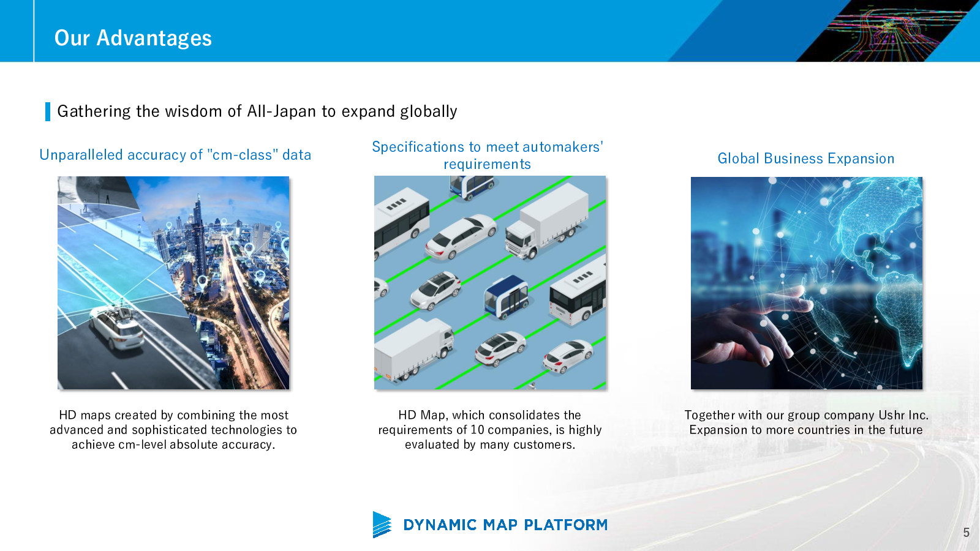This screenshot has width=980, height=551.
Task: Click the 'Together with our group company Ushr Inc.' text
Action: click(x=807, y=415)
